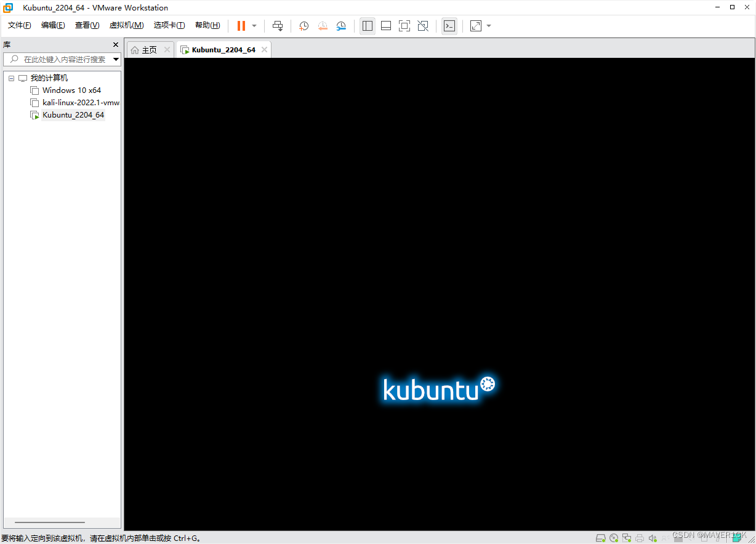Revert the virtual machine to its last snapshot

323,26
